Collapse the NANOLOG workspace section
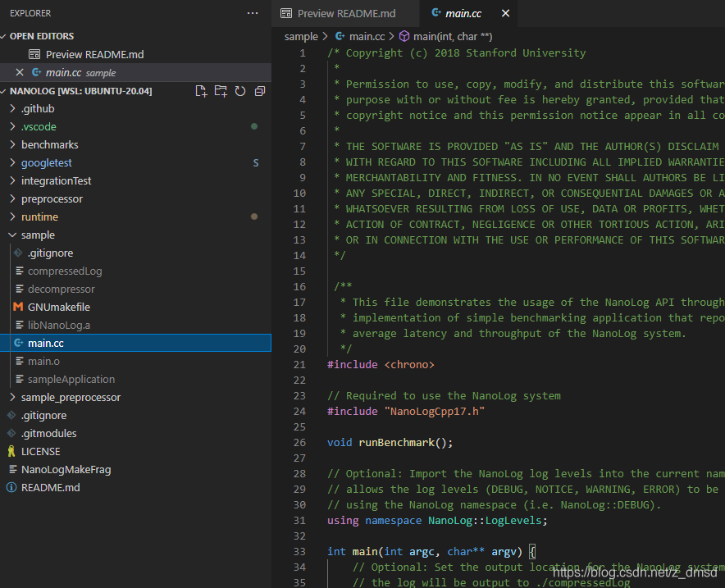725x588 pixels. 4,91
